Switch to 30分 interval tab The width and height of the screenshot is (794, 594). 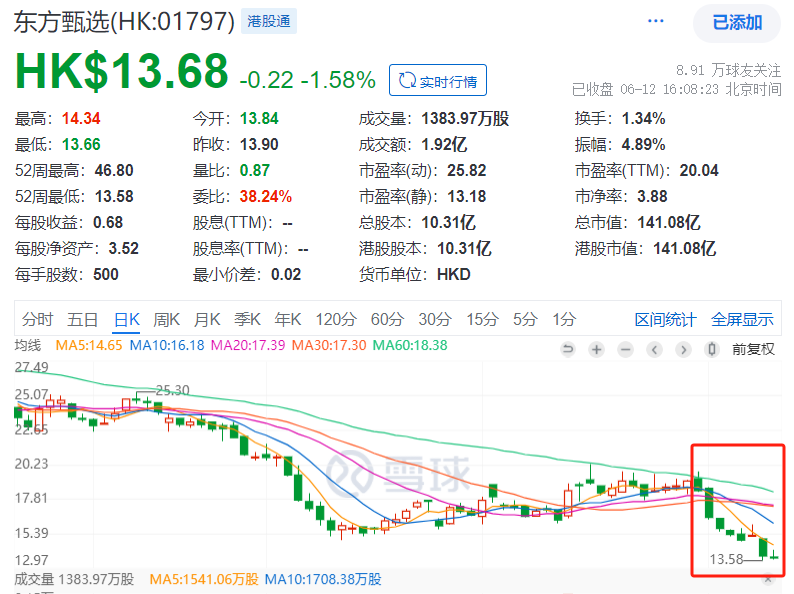click(434, 320)
